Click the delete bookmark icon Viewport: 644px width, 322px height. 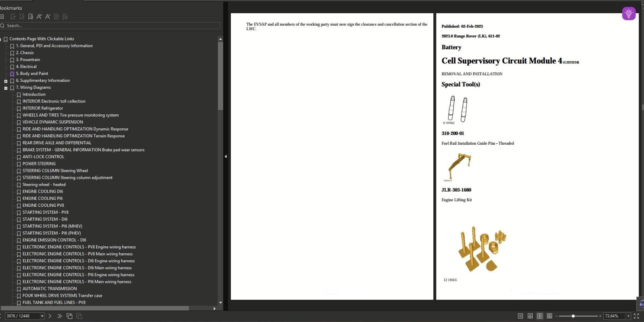tap(22, 17)
